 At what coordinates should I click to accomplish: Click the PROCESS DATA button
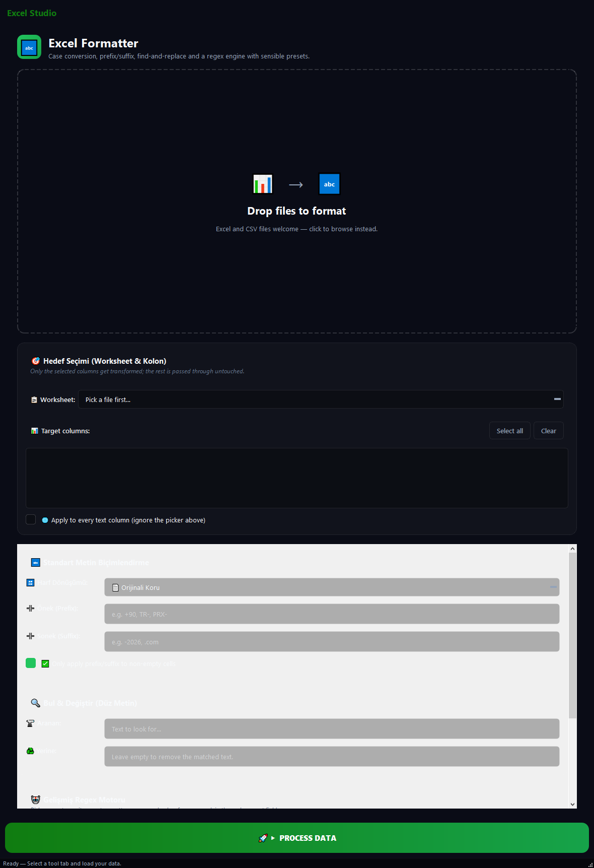point(297,837)
